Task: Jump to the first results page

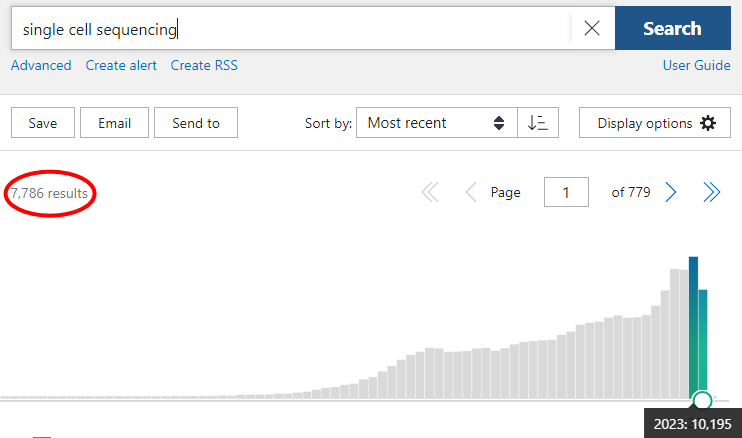Action: (430, 193)
